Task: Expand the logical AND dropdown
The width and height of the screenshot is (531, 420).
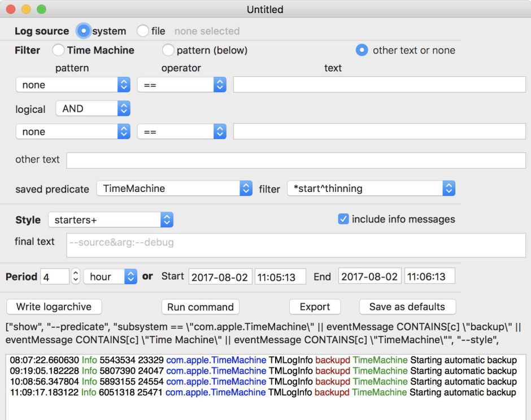Action: (x=93, y=108)
